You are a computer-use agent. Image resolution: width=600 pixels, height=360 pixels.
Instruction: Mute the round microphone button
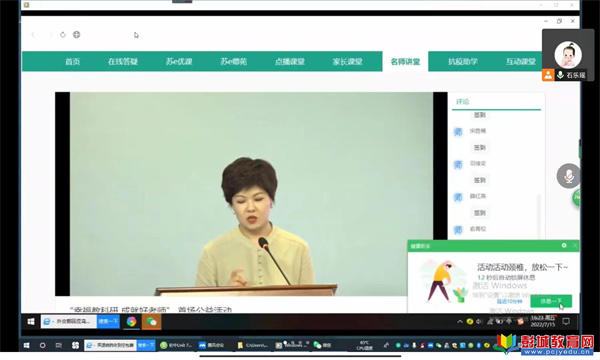tap(568, 176)
